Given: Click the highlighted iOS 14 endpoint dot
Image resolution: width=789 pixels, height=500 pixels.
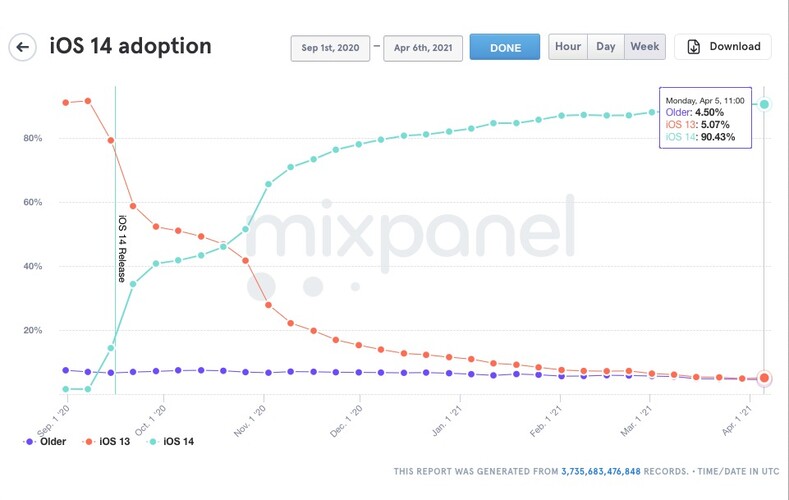Looking at the screenshot, I should pos(764,104).
